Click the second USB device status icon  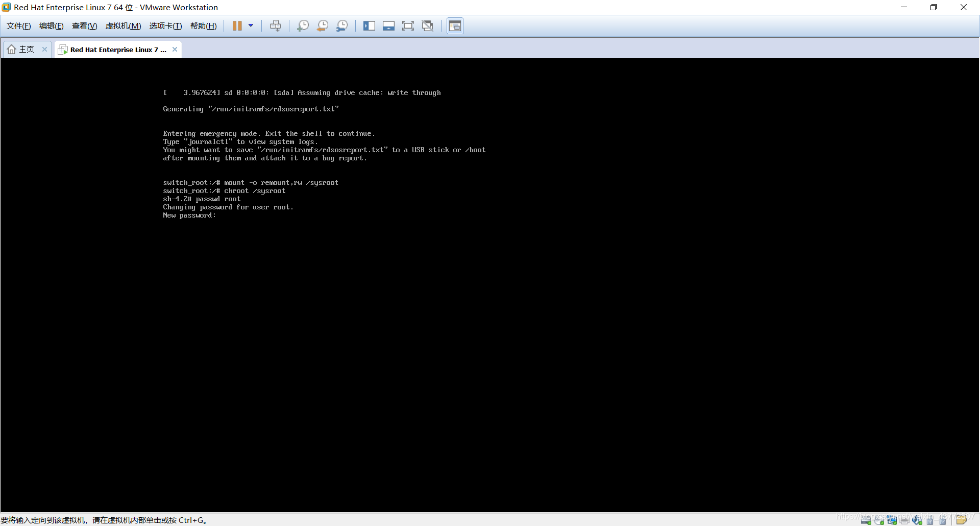click(x=943, y=520)
